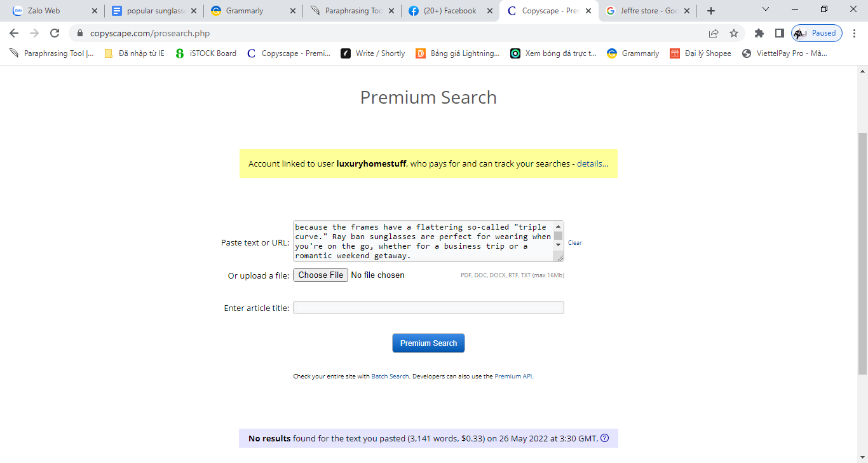Screen dimensions: 868x463
Task: Click into the Paste text or URL box
Action: pyautogui.click(x=423, y=241)
